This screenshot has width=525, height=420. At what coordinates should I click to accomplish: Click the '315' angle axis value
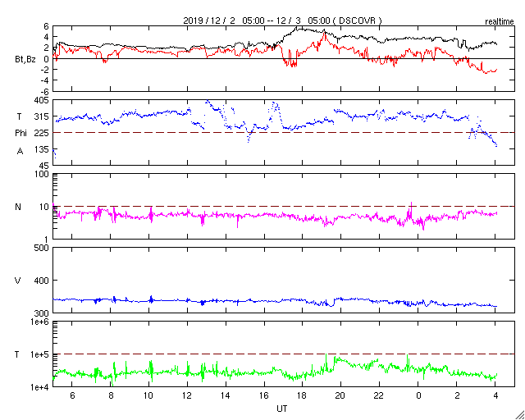click(x=42, y=116)
